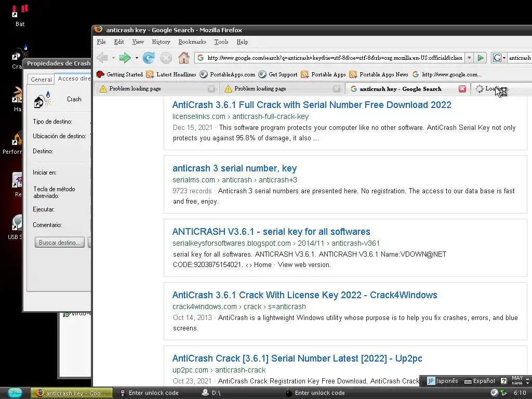Open PortableApps.com bookmark
This screenshot has width=532, height=399.
[228, 74]
